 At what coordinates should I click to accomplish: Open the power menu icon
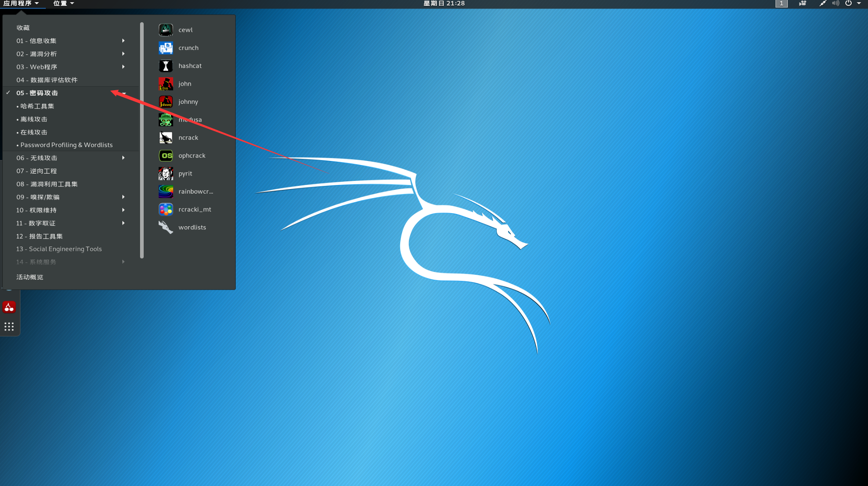point(848,3)
